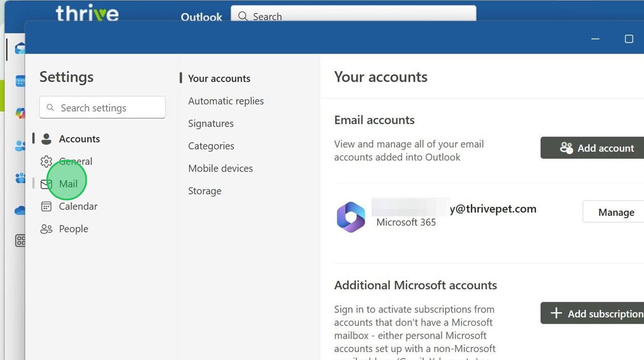The width and height of the screenshot is (644, 360).
Task: Select Mobile devices in the submenu
Action: pyautogui.click(x=220, y=168)
